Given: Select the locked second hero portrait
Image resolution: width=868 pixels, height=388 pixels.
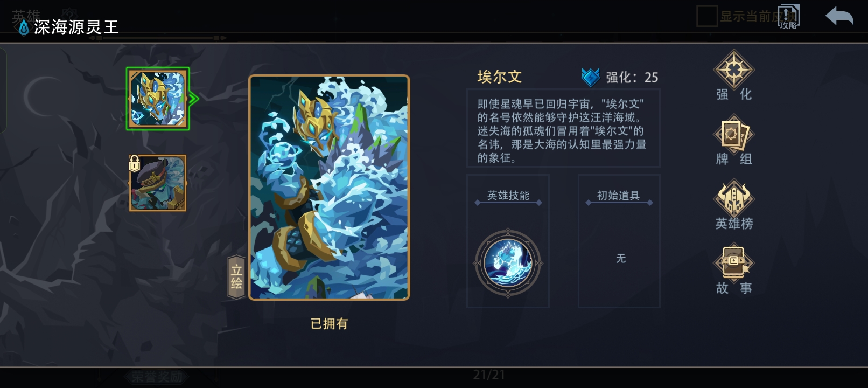Looking at the screenshot, I should click(158, 183).
